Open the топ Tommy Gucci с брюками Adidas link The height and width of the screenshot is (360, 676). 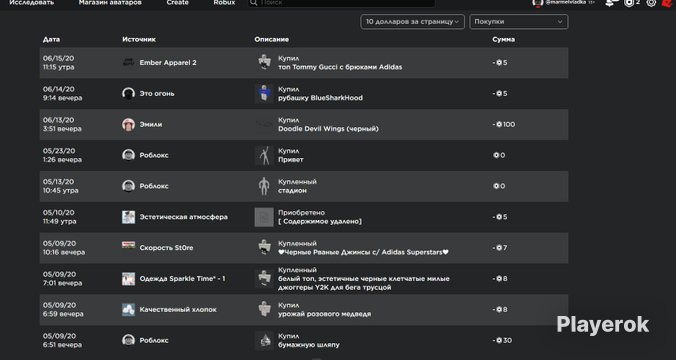tap(340, 67)
